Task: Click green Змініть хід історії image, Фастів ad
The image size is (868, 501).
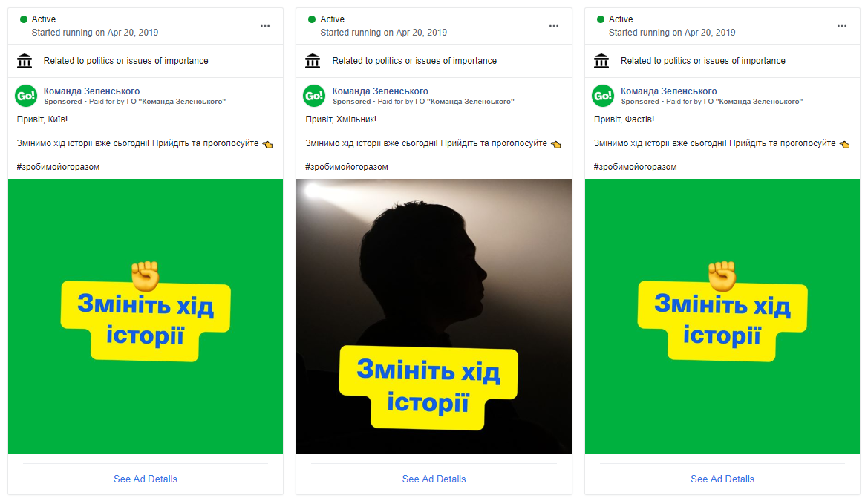Action: coord(722,317)
